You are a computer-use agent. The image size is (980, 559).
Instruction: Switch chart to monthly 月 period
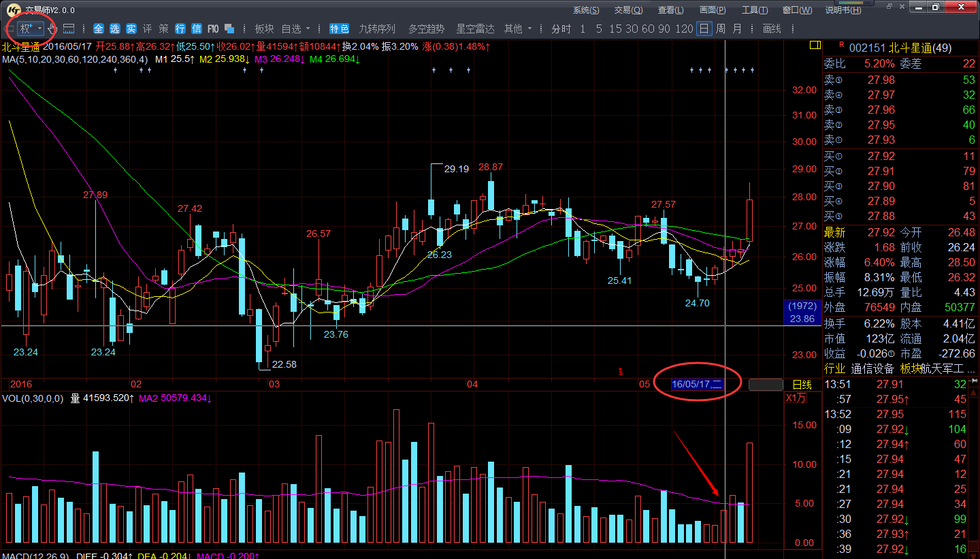pos(737,29)
